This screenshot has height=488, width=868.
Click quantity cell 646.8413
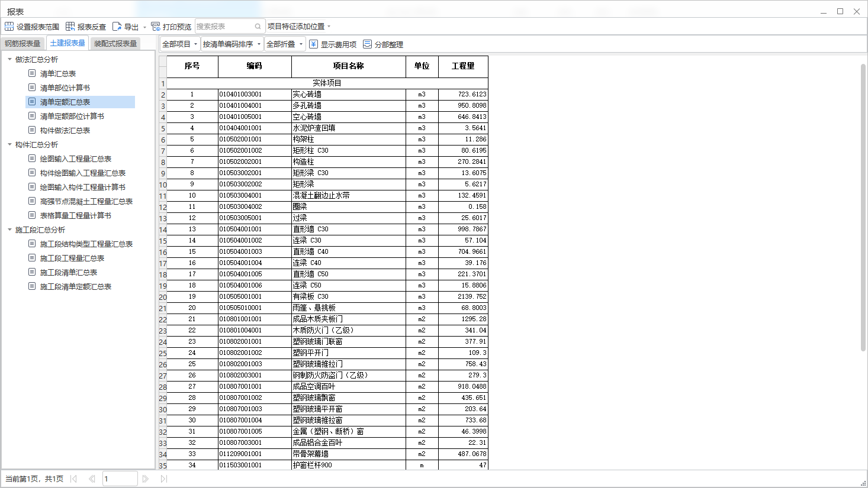[463, 117]
